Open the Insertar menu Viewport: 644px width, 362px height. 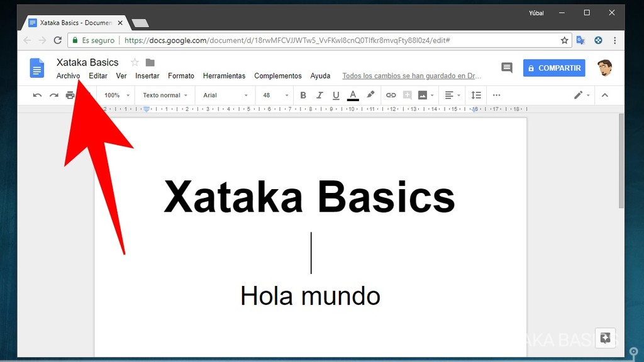147,76
